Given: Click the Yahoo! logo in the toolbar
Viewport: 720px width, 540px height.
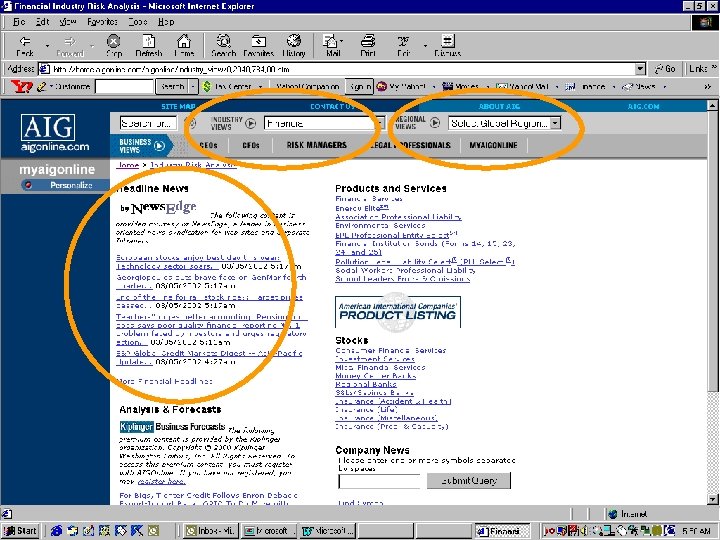Looking at the screenshot, I should point(21,86).
